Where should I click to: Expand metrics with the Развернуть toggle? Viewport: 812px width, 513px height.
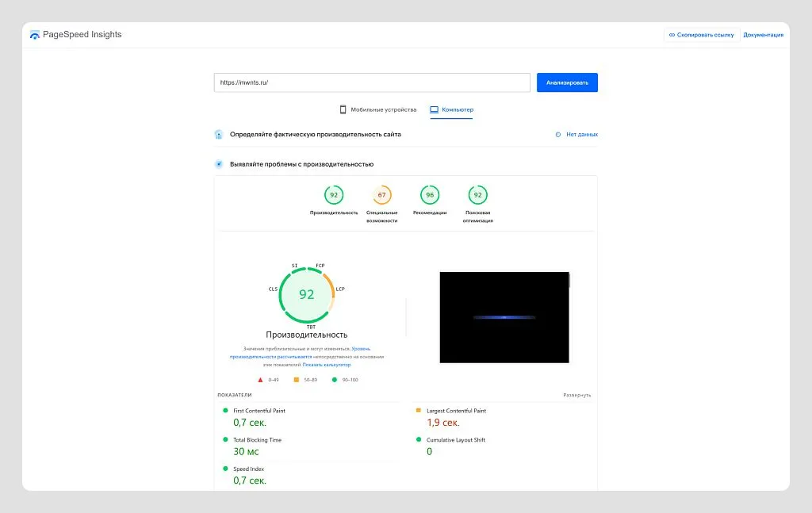(576, 395)
